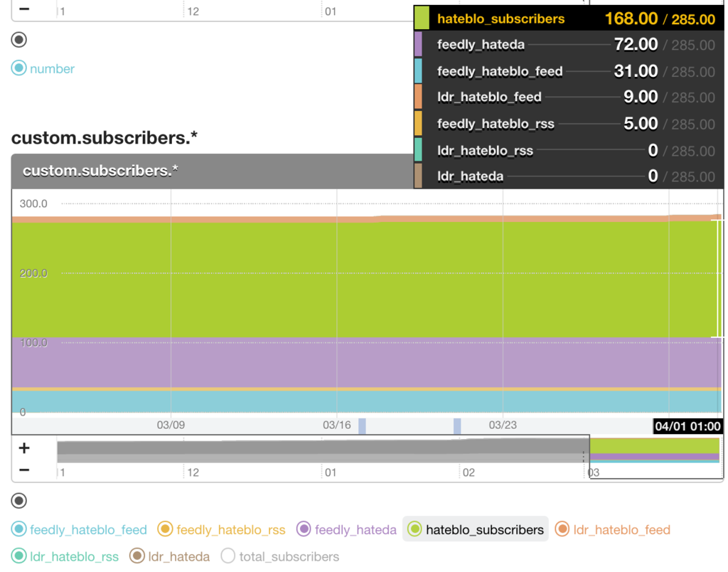Click the 5.00 value for feedly_hateblo_rss
Screen dimensions: 728x572
pyautogui.click(x=641, y=124)
